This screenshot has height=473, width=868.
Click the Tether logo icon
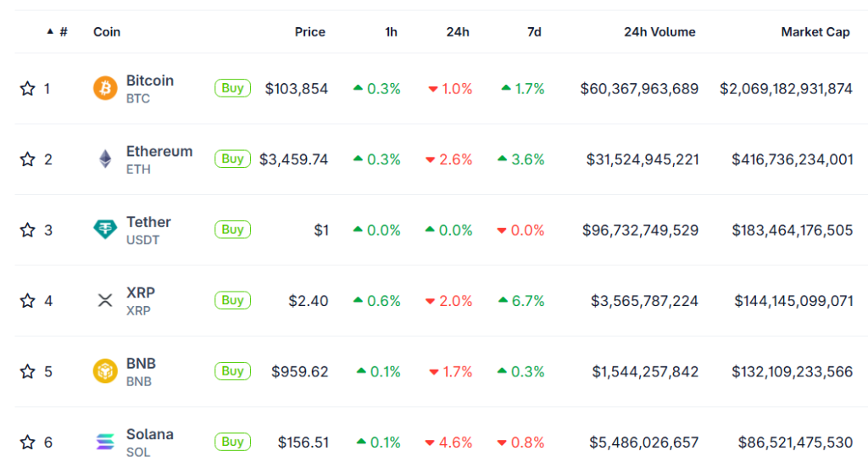[105, 229]
